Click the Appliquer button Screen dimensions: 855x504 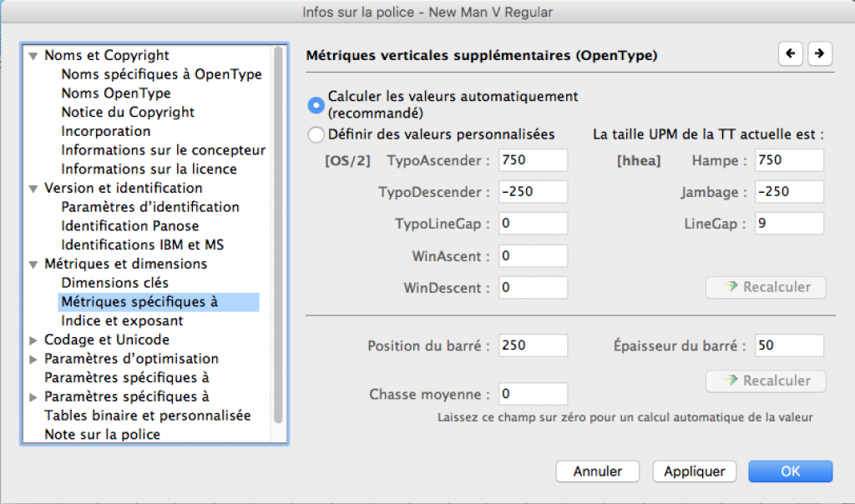pyautogui.click(x=694, y=471)
